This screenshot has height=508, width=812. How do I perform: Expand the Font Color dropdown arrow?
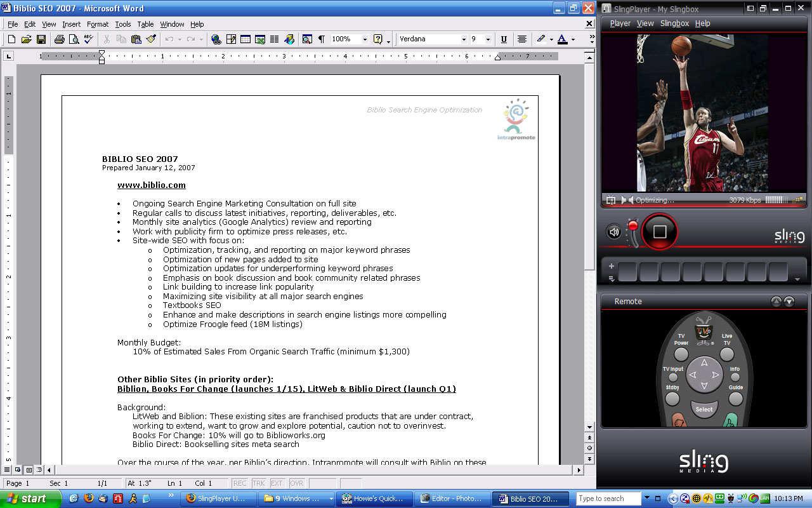(573, 39)
